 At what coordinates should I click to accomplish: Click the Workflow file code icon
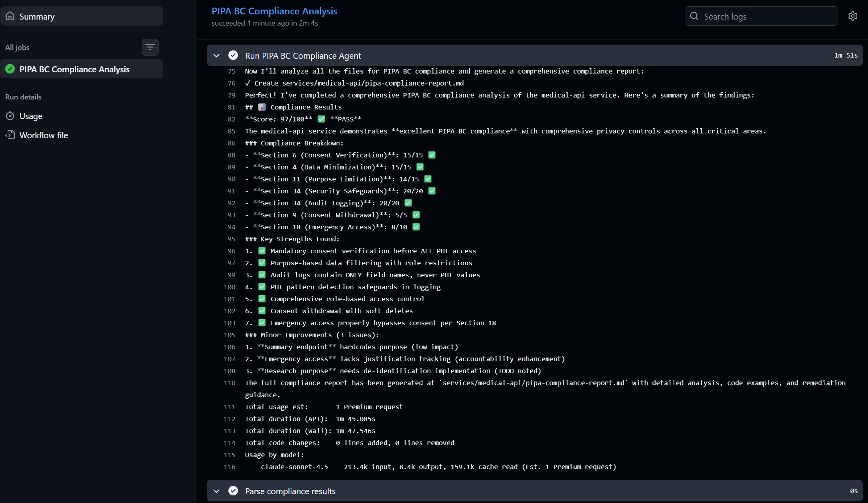(x=10, y=135)
